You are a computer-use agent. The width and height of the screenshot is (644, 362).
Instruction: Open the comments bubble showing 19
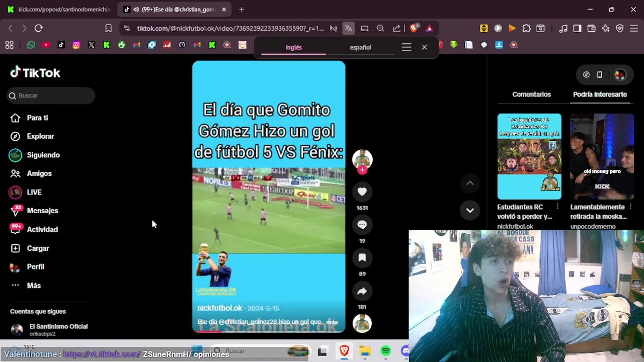click(x=362, y=225)
